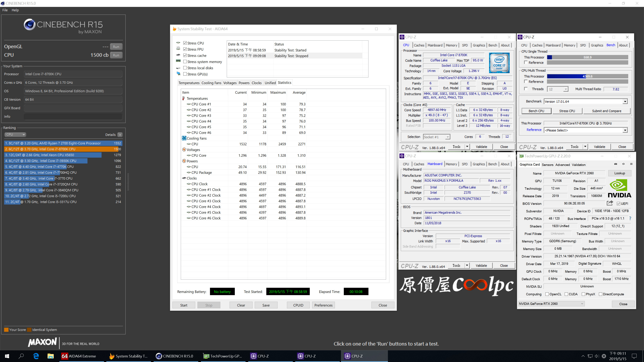This screenshot has width=644, height=362.
Task: Select the AMD Ryzen 7 2700 ranking row
Action: (63, 143)
